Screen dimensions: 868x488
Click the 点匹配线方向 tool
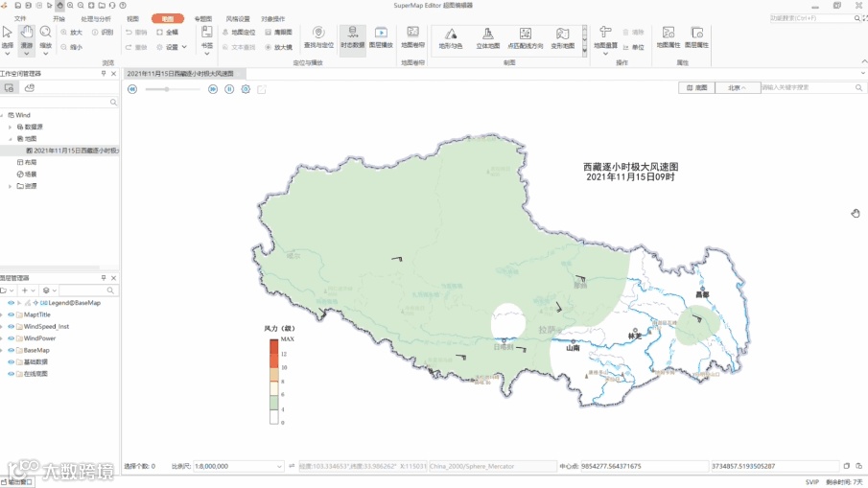[526, 38]
